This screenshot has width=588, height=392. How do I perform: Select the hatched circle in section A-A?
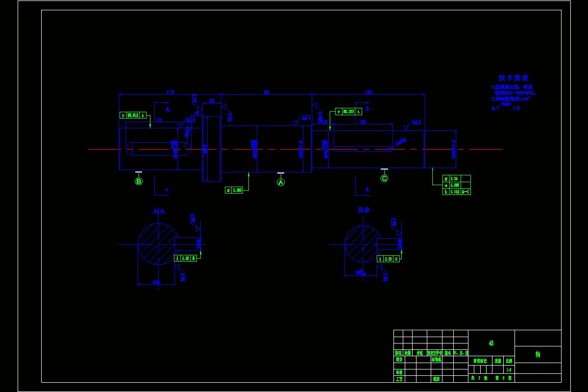158,244
